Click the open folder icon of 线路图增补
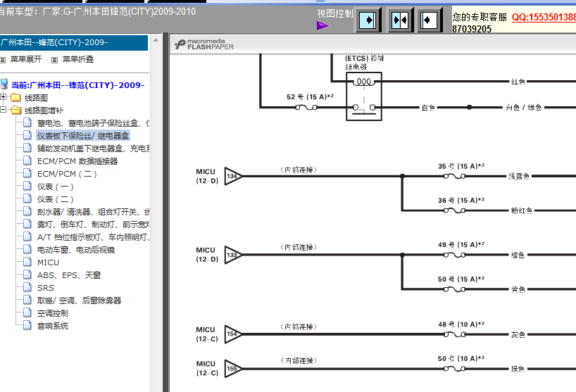576x392 pixels. (x=15, y=110)
